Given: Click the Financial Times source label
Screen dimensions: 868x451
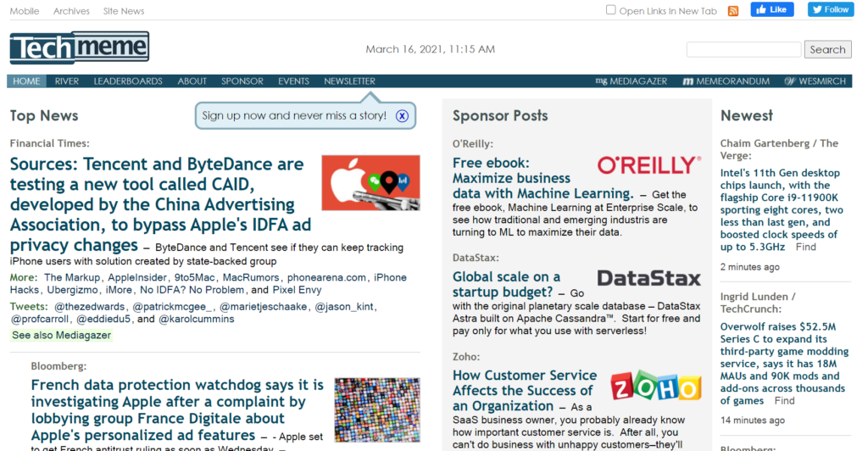Looking at the screenshot, I should pyautogui.click(x=49, y=143).
